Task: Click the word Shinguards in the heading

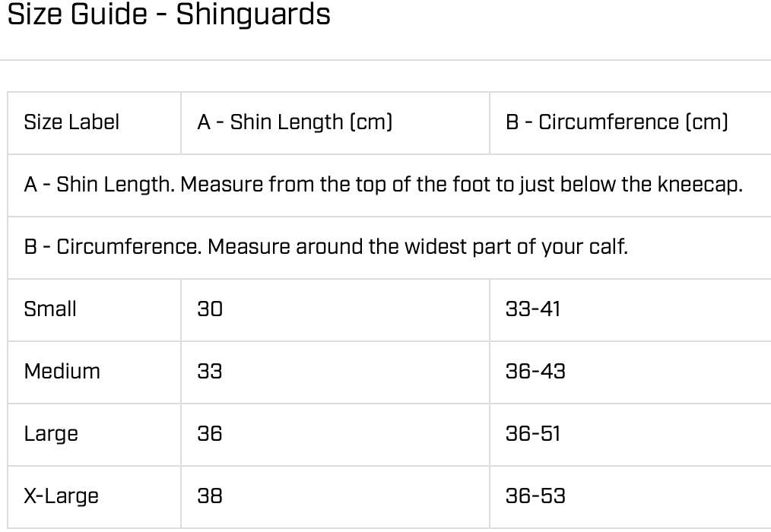Action: (253, 14)
